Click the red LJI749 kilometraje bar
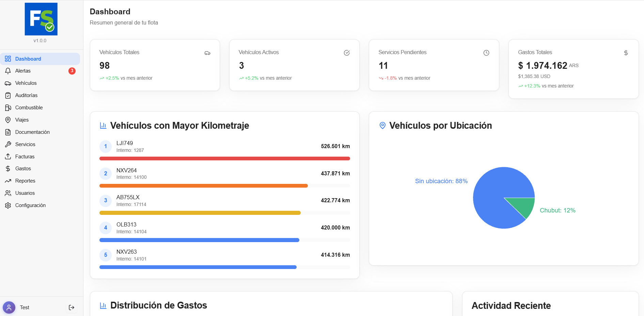The image size is (644, 316). 225,158
